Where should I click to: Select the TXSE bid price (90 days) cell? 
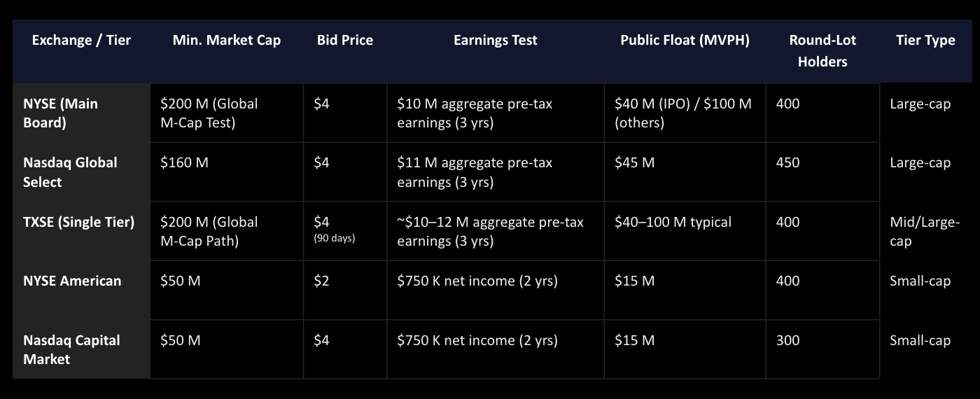(x=334, y=229)
